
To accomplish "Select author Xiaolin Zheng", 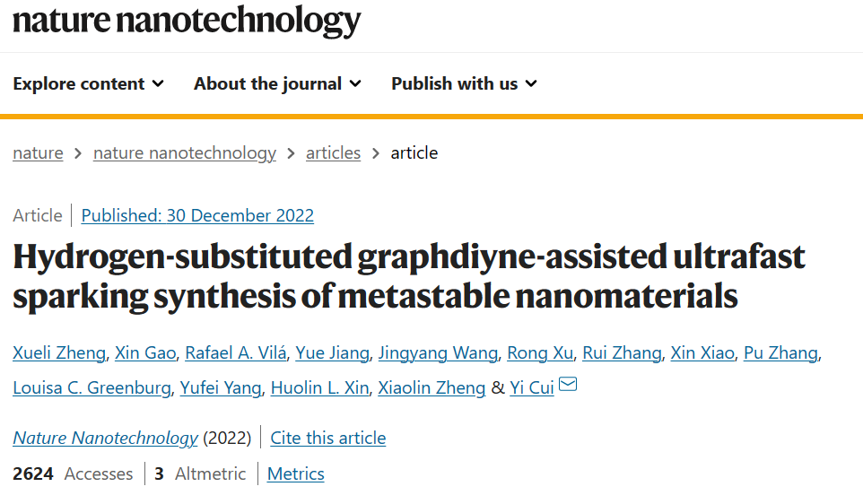I will tap(431, 388).
